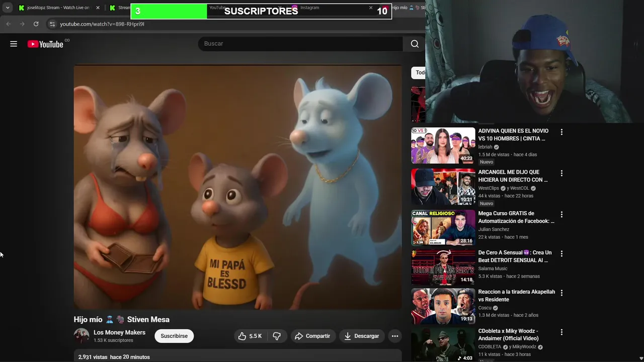Click the Buscar search field

[300, 44]
